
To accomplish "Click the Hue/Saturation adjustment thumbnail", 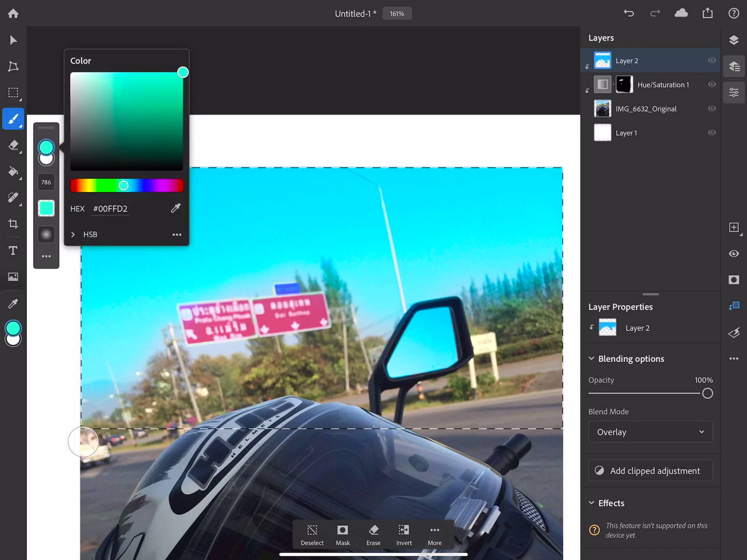I will click(602, 85).
